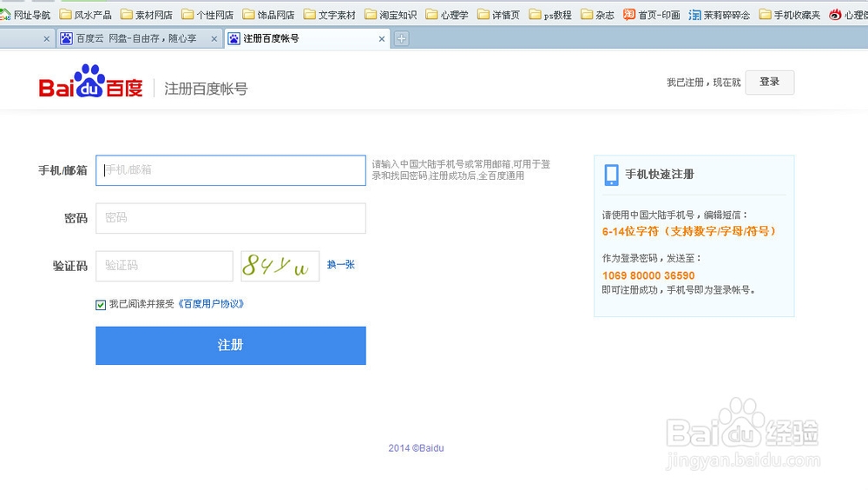Click the 8YYu captcha image
868x490 pixels.
[280, 266]
